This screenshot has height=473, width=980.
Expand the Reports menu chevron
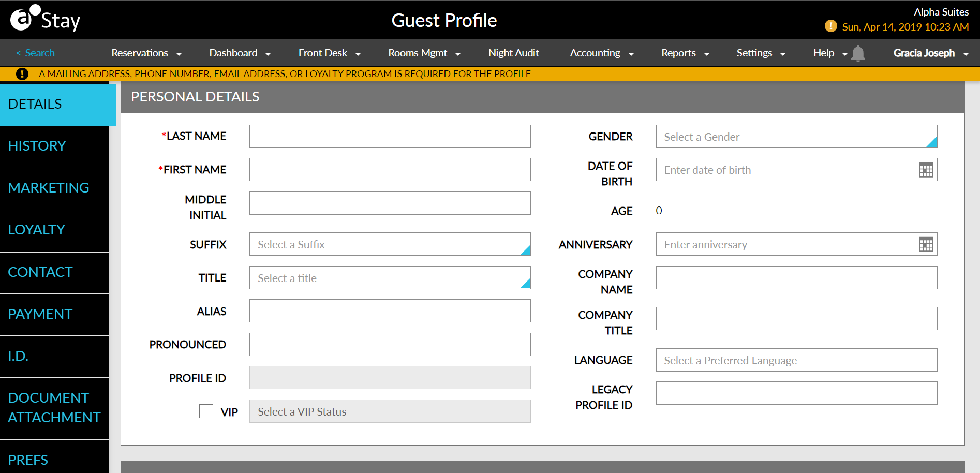pos(706,53)
